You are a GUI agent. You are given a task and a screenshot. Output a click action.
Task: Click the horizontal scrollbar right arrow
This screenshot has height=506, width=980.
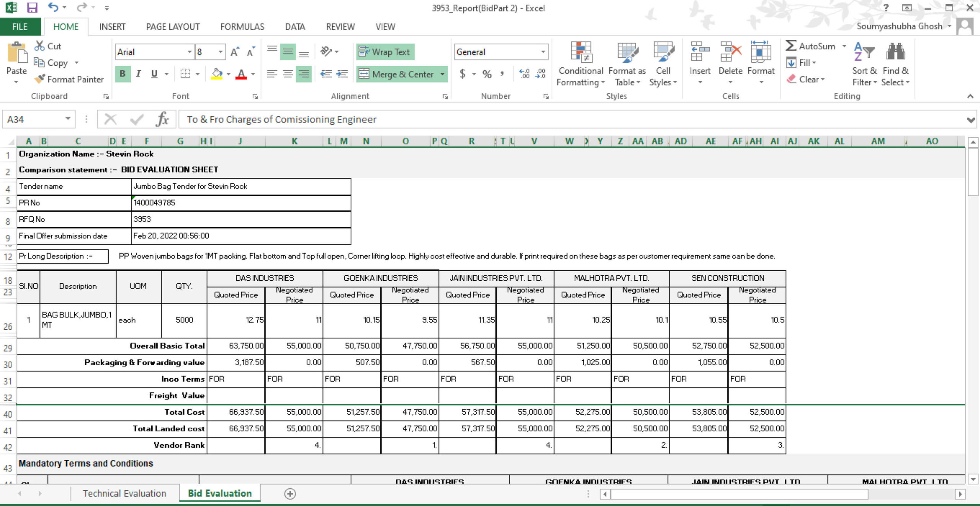pos(960,494)
